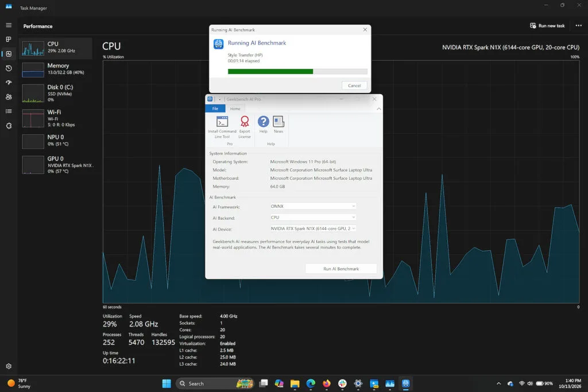Open Task Manager settings gear
588x392 pixels.
tap(9, 366)
